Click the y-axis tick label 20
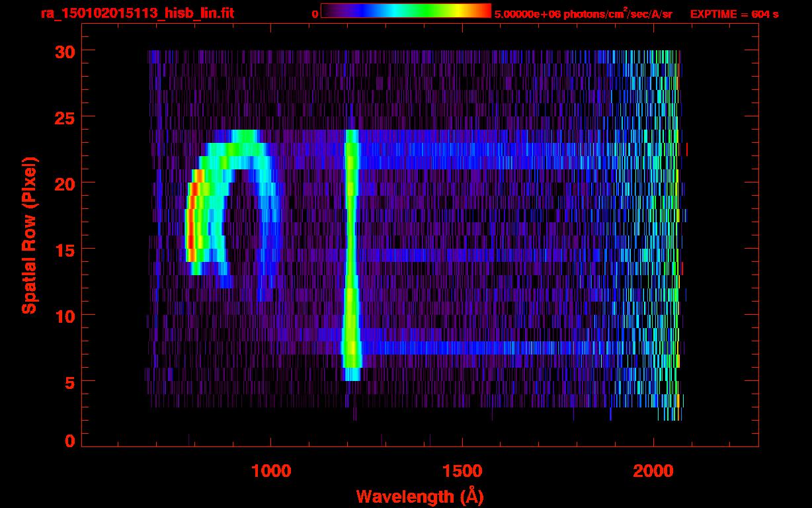 coord(64,183)
